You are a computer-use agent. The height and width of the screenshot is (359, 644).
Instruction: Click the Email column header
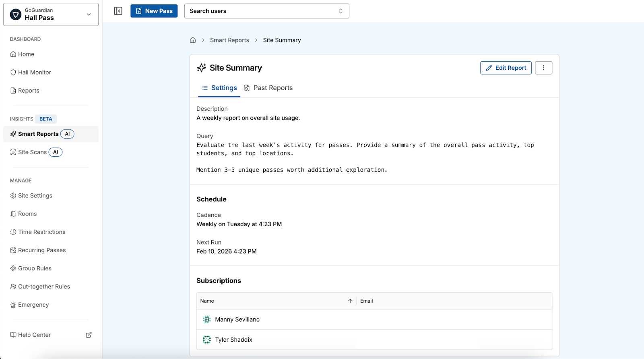click(x=367, y=301)
